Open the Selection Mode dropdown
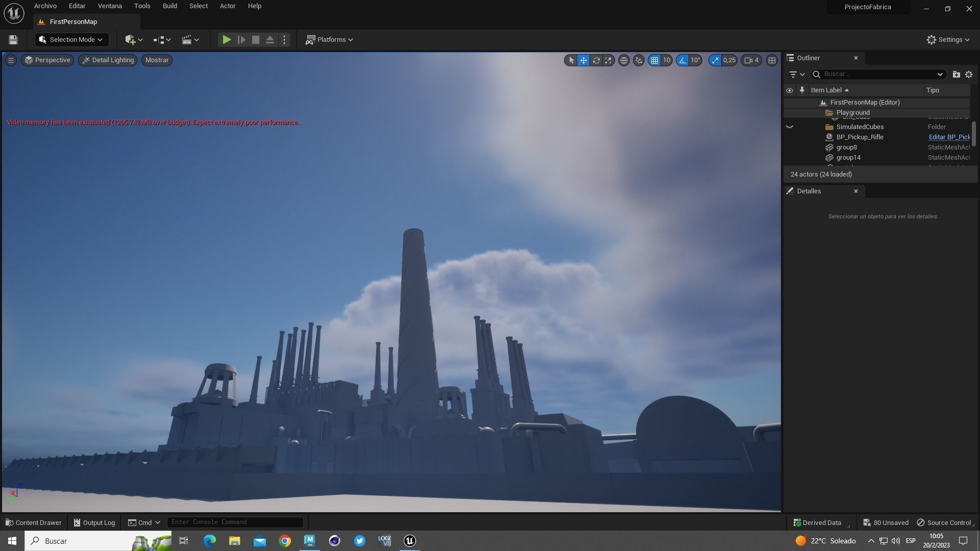The height and width of the screenshot is (551, 980). [71, 40]
